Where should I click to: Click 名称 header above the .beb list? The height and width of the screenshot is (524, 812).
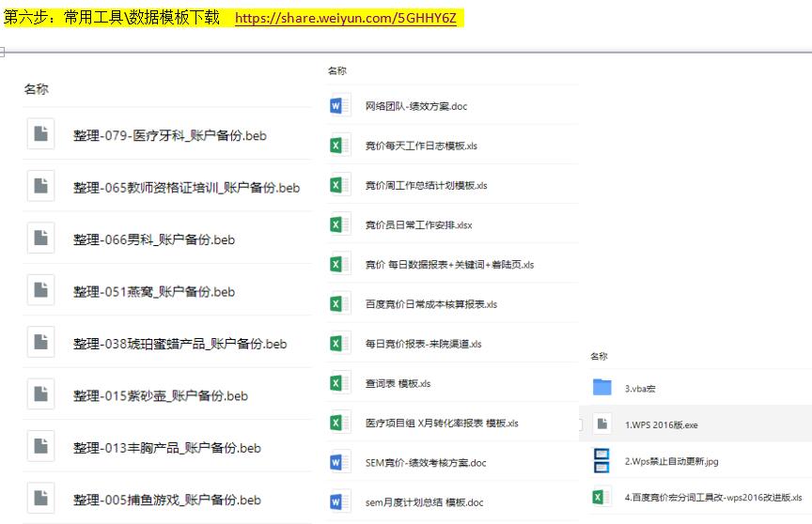point(37,89)
